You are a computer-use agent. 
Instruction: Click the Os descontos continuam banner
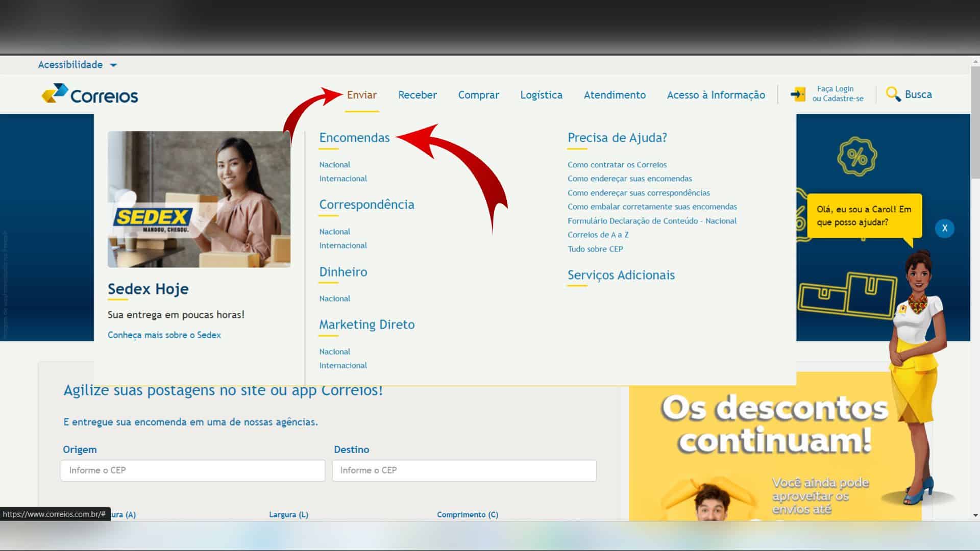tap(775, 446)
